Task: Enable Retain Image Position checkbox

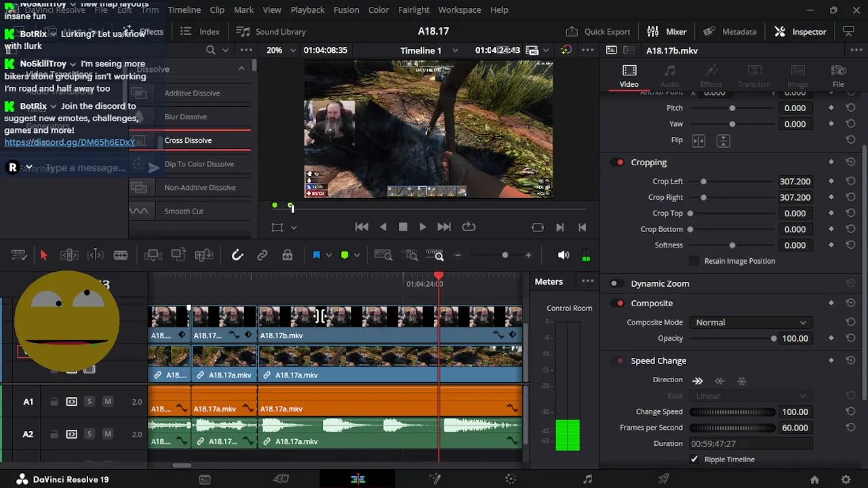Action: [694, 261]
